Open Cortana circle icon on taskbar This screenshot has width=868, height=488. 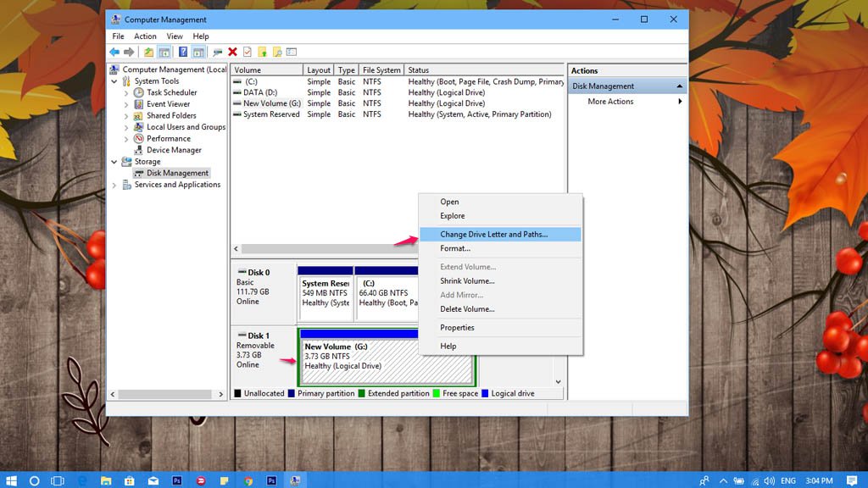point(34,480)
